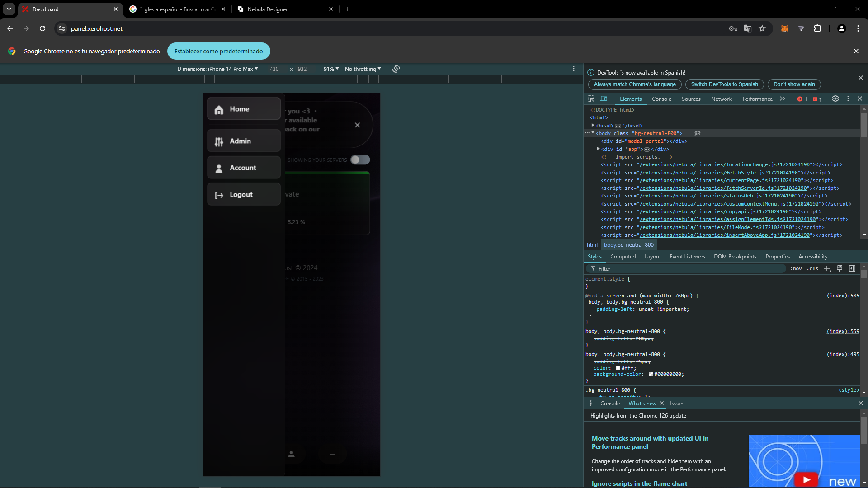Viewport: 868px width, 488px height.
Task: Collapse the body bg-neutral-800 node
Action: pos(593,133)
